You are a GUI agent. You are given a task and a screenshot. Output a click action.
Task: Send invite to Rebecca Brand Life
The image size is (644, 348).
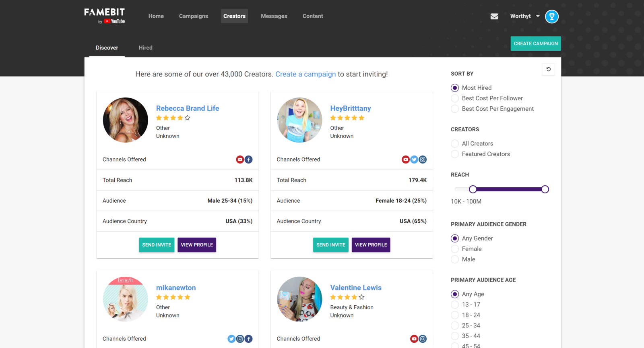(x=157, y=245)
